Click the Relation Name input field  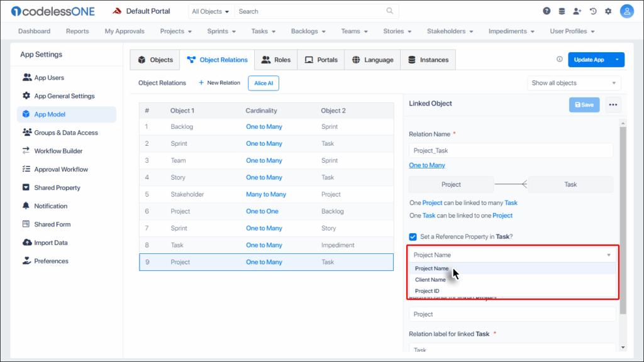[511, 151]
